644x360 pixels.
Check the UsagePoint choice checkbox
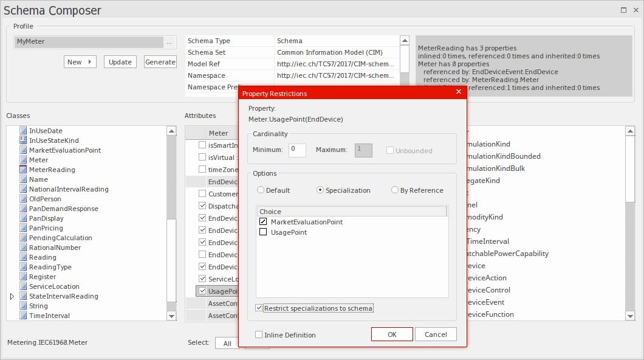(263, 232)
